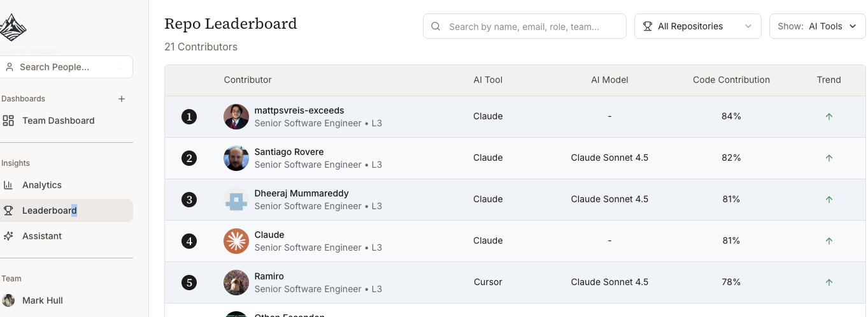Focus the search by name, email field

click(x=525, y=27)
